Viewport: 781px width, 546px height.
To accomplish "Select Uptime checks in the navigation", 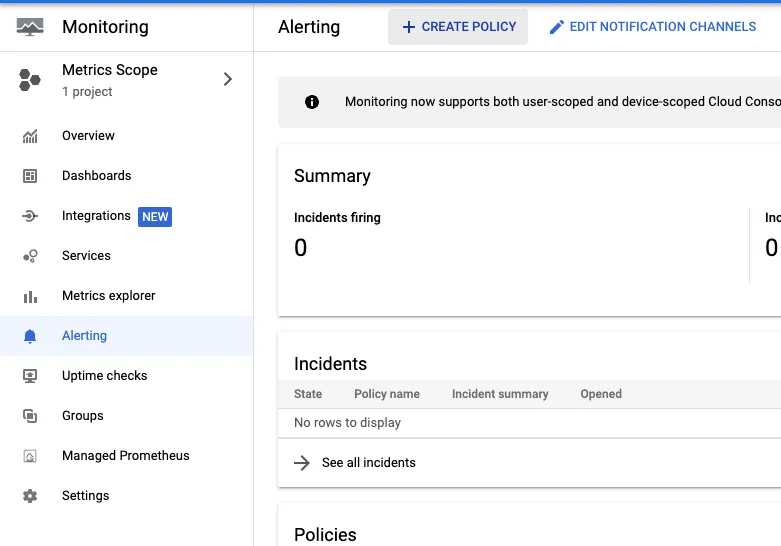I will tap(104, 376).
